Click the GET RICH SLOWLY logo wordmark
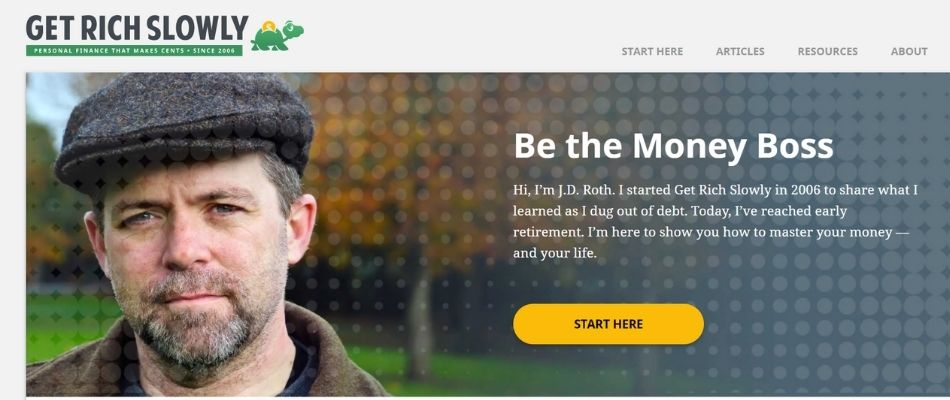This screenshot has width=950, height=400. point(137,28)
